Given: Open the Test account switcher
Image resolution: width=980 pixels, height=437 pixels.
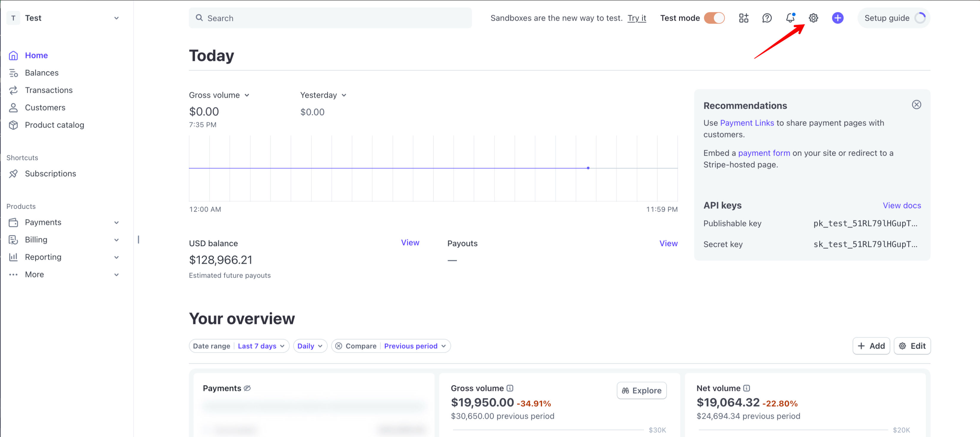Looking at the screenshot, I should pos(64,18).
